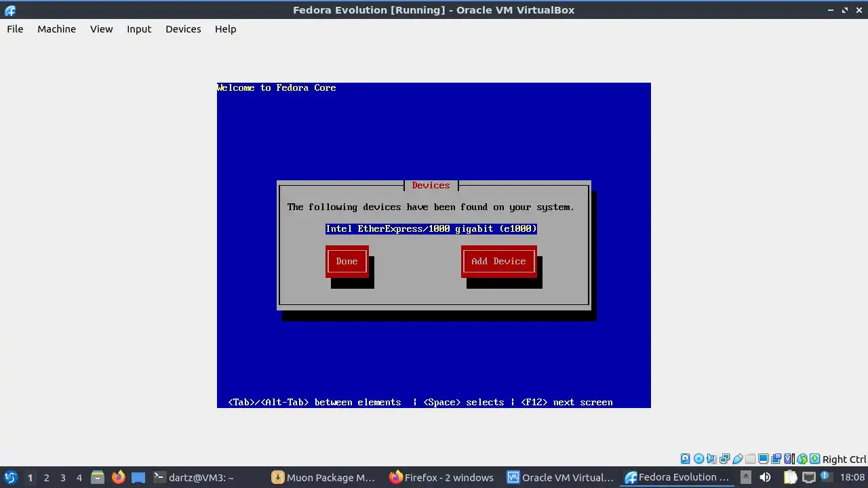Click the show desktop icon in taskbar

click(x=138, y=477)
